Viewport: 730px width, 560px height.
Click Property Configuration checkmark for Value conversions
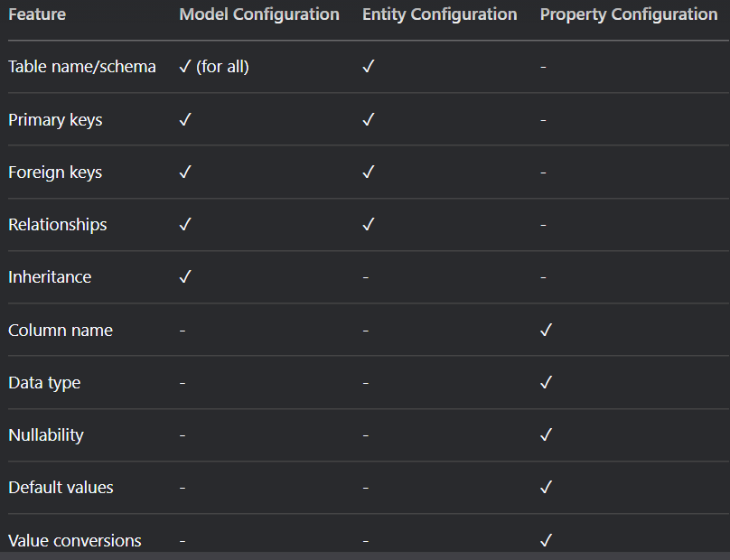pyautogui.click(x=546, y=540)
